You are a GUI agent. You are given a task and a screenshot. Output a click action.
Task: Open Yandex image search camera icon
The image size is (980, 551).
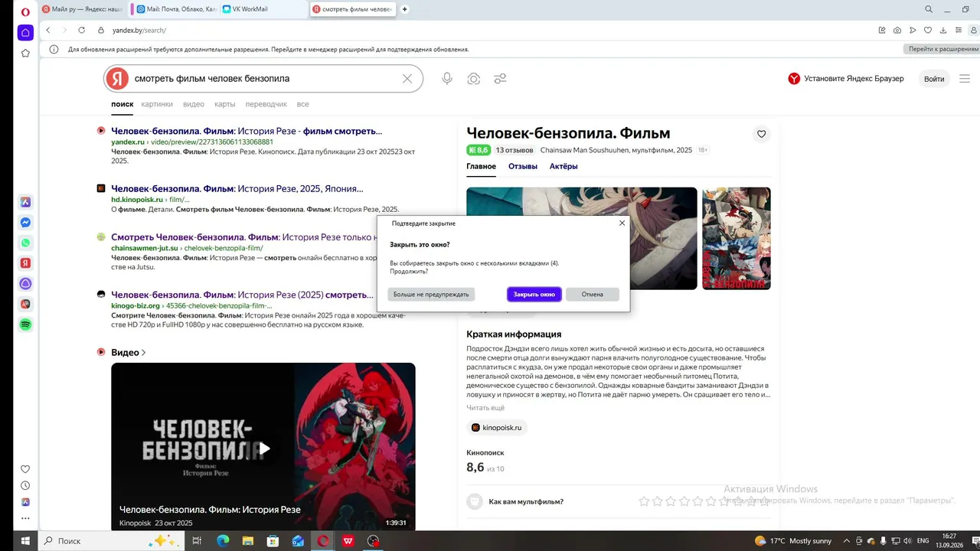pos(474,79)
